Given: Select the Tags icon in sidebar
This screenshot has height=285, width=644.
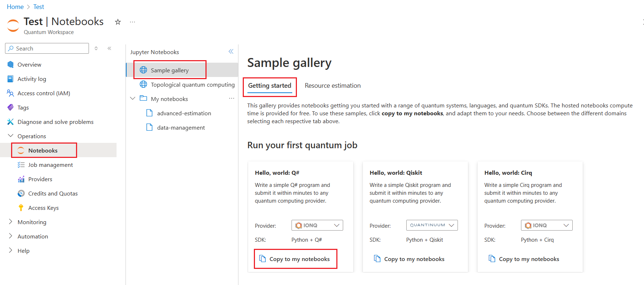Looking at the screenshot, I should tap(10, 107).
